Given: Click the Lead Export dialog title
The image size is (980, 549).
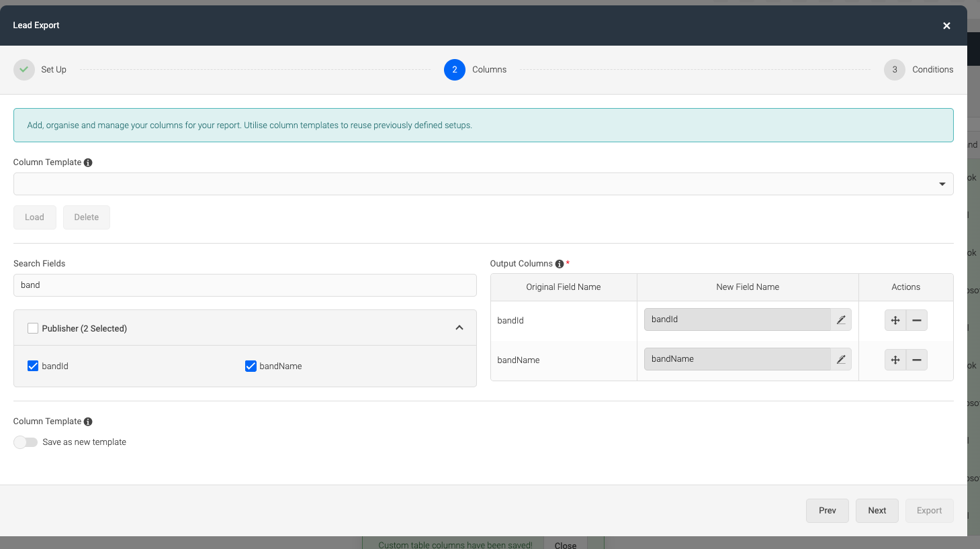Looking at the screenshot, I should pos(36,26).
